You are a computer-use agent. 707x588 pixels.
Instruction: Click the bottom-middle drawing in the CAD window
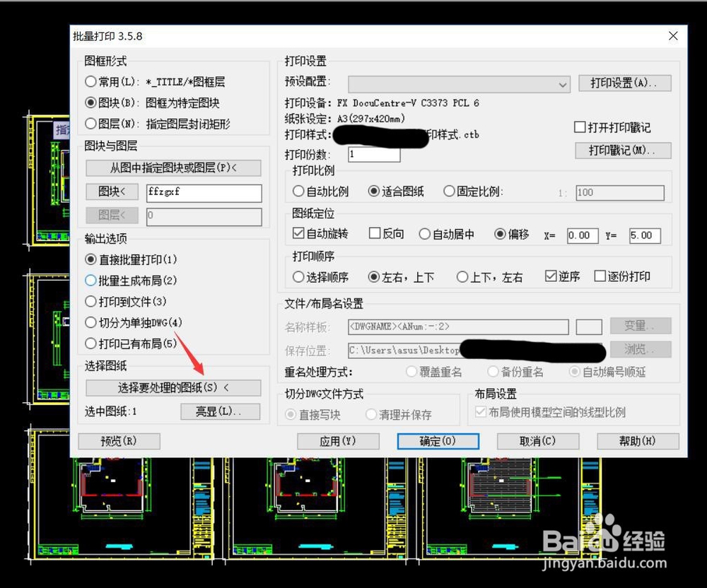[x=317, y=507]
